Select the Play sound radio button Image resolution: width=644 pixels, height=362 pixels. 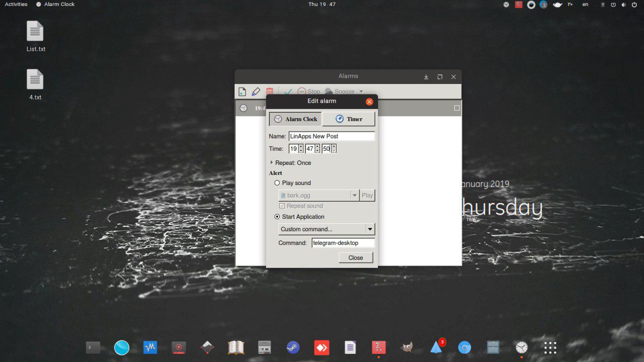277,183
